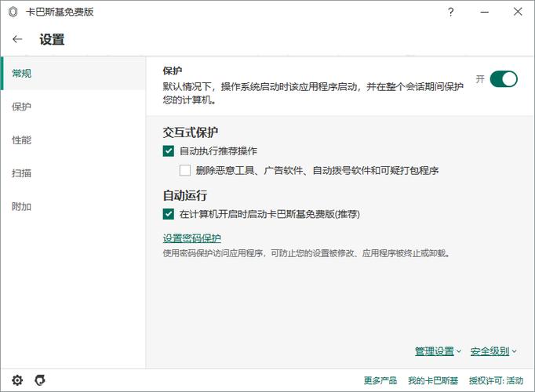Click the 交互式保护 heading text
Screen dimensions: 535x392
[191, 132]
